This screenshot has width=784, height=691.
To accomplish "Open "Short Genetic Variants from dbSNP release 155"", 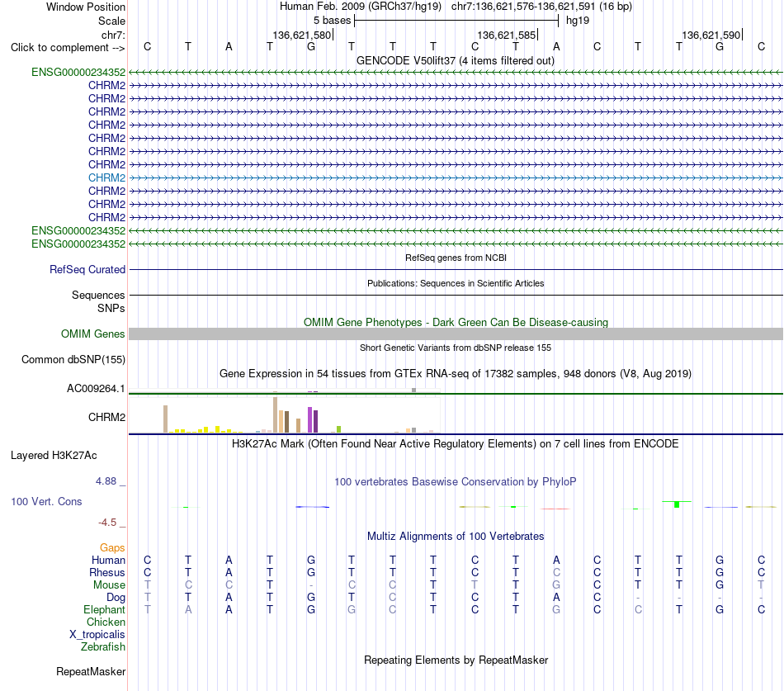I will coord(456,348).
